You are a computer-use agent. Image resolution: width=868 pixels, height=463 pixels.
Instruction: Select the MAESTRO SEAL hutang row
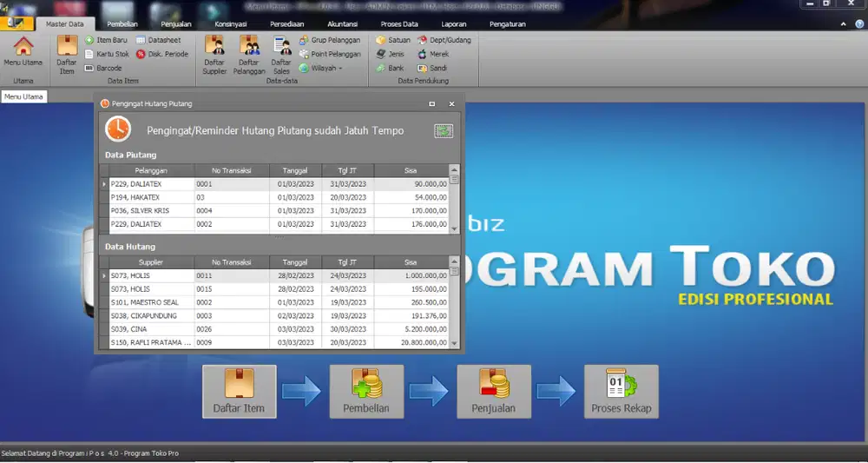click(x=148, y=302)
